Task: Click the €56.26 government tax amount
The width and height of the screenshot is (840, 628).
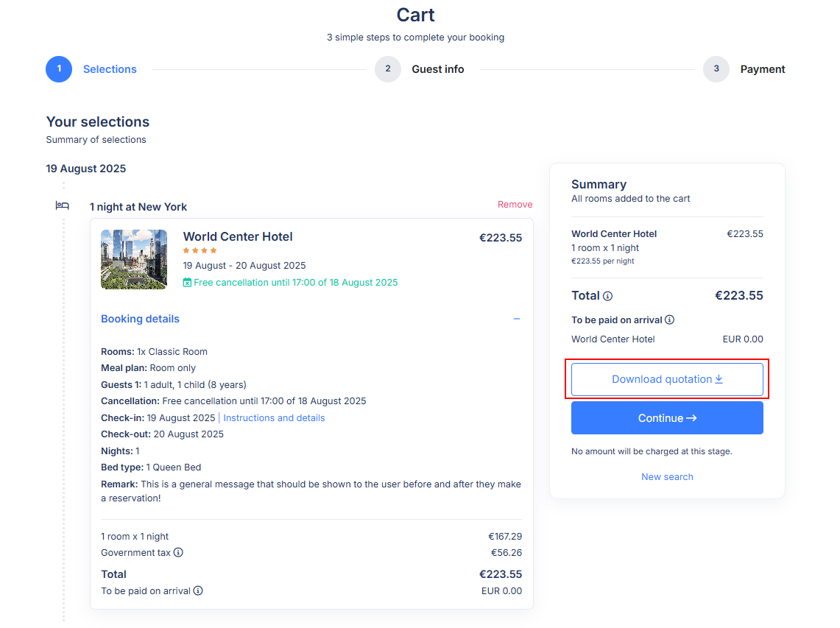Action: pyautogui.click(x=507, y=552)
